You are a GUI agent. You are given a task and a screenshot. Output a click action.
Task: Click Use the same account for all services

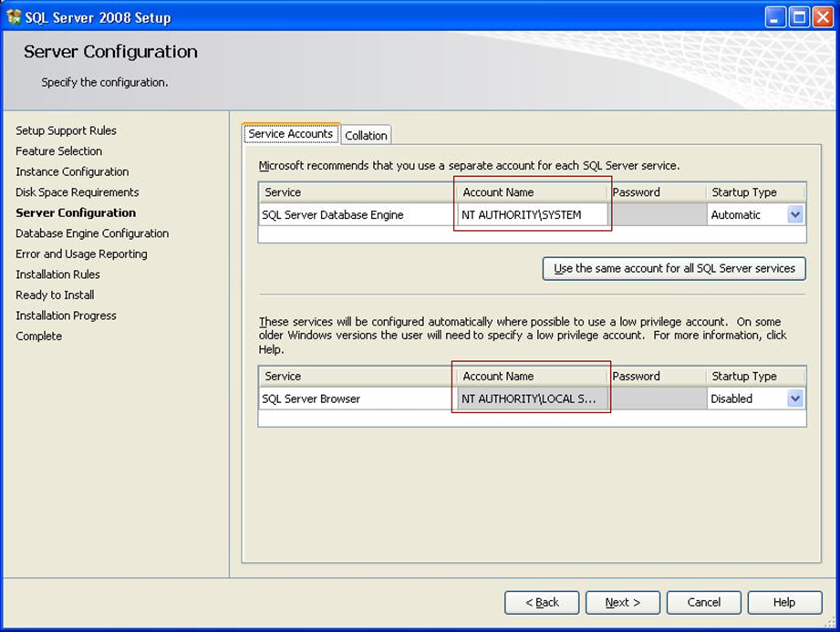click(x=674, y=268)
